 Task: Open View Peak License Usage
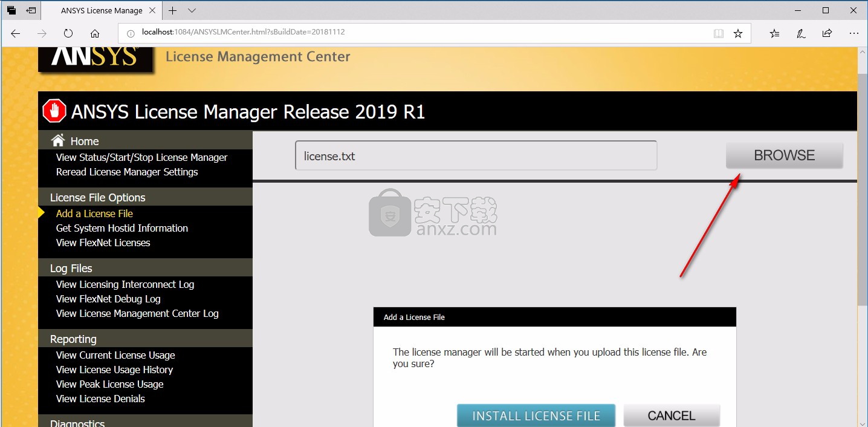109,384
